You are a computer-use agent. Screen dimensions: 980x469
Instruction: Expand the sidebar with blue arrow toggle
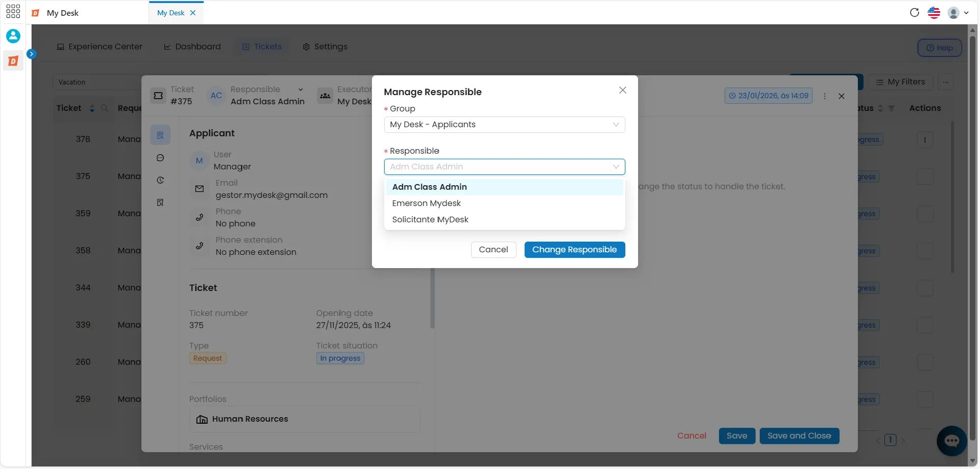click(32, 53)
